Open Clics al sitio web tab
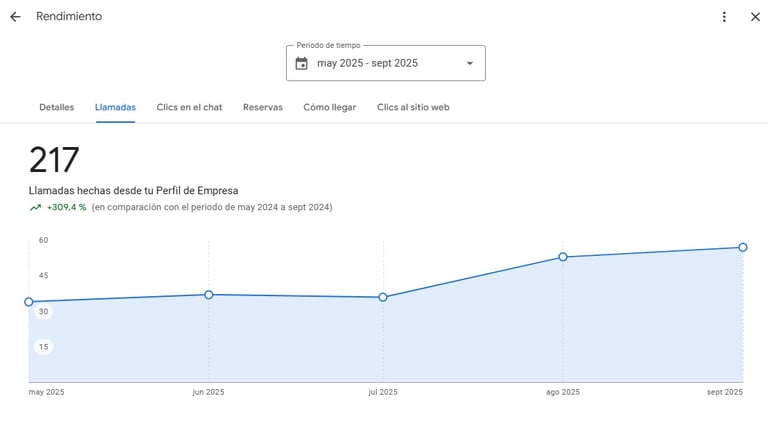Screen dimensions: 768x430 coord(413,107)
